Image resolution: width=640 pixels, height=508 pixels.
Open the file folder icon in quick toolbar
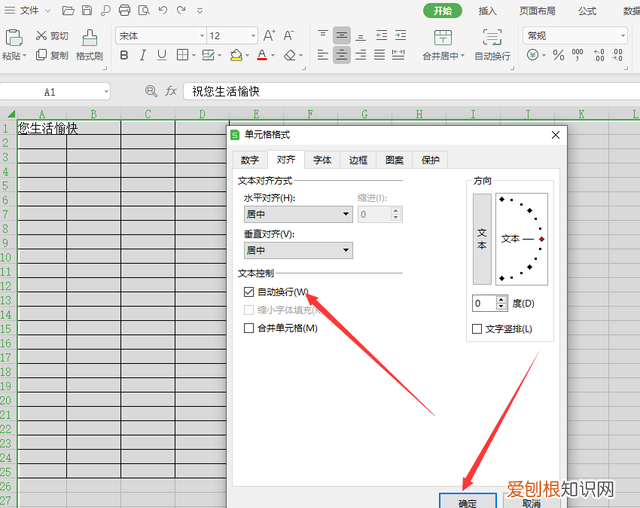tap(68, 11)
